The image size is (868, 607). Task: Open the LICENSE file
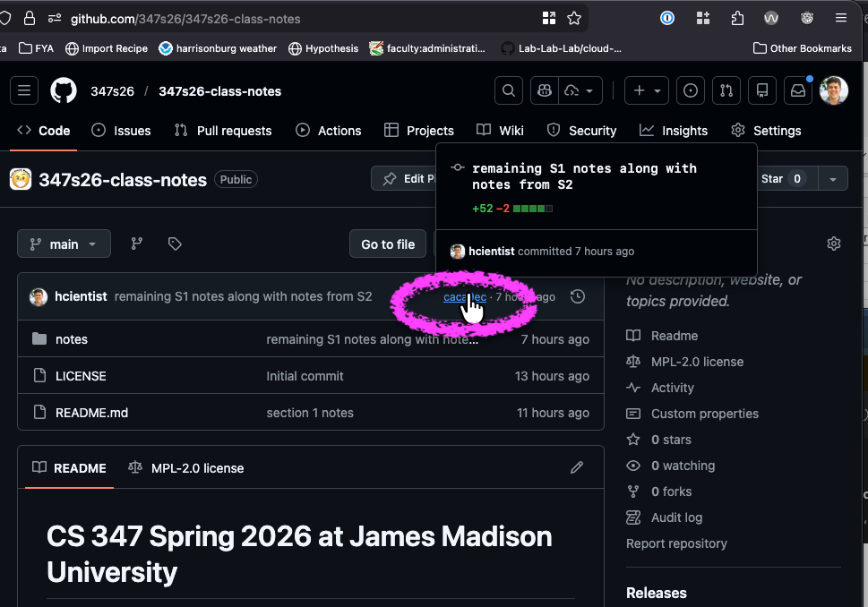(81, 376)
